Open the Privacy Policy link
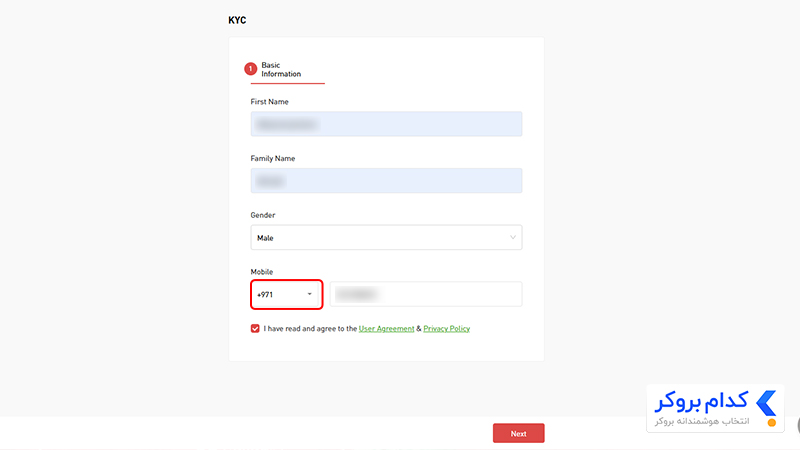 point(446,329)
